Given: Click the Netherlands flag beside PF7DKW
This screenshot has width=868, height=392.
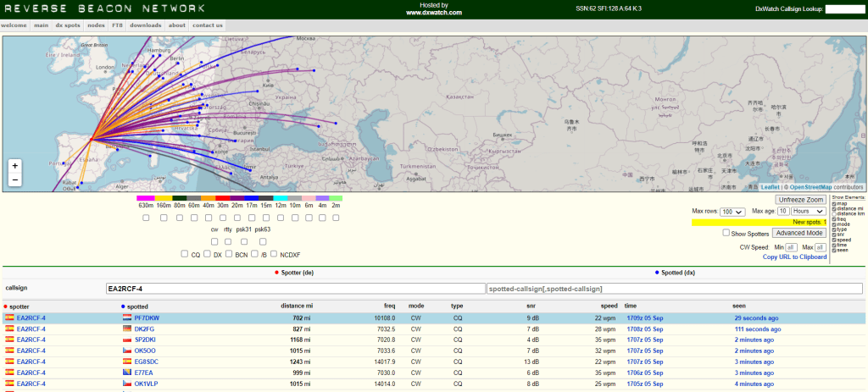Looking at the screenshot, I should 127,318.
